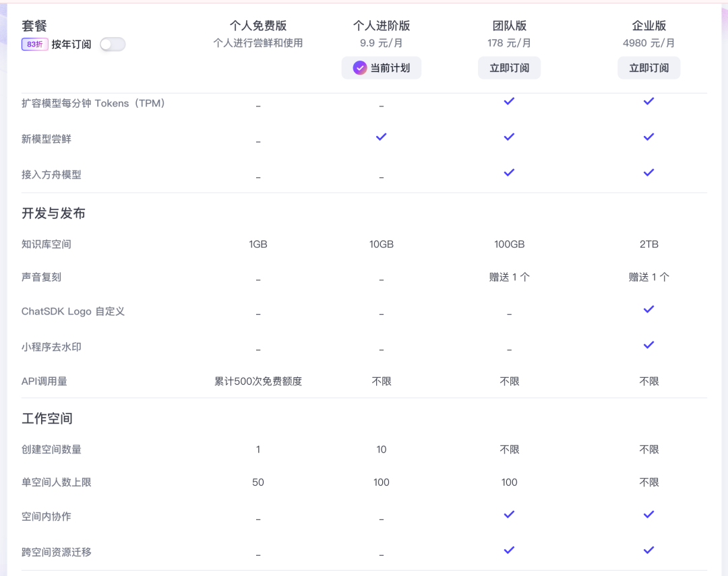Click 个人进阶版 checkmark in 新模型尝鲜 row
The image size is (728, 576).
(x=382, y=137)
